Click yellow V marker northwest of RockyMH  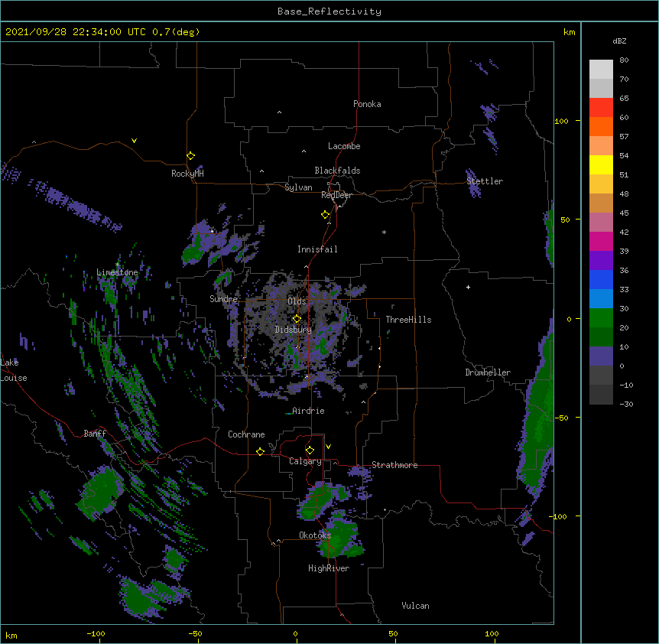coord(134,141)
